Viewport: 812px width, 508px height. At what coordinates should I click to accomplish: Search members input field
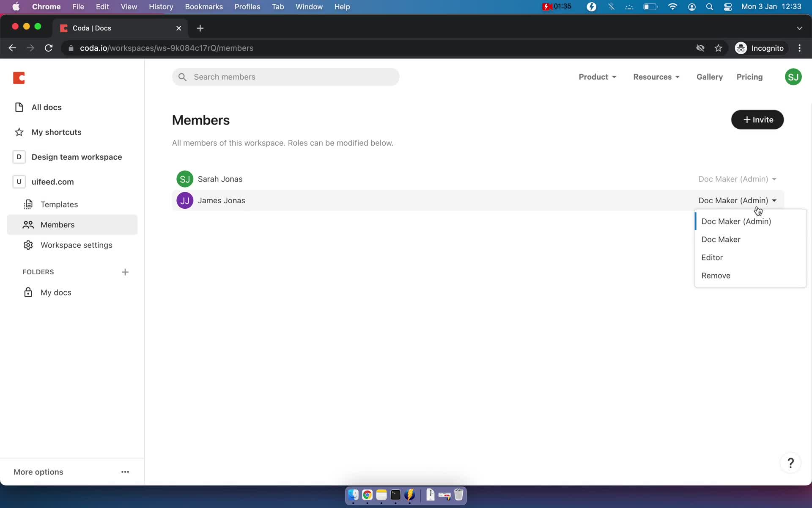click(x=286, y=77)
